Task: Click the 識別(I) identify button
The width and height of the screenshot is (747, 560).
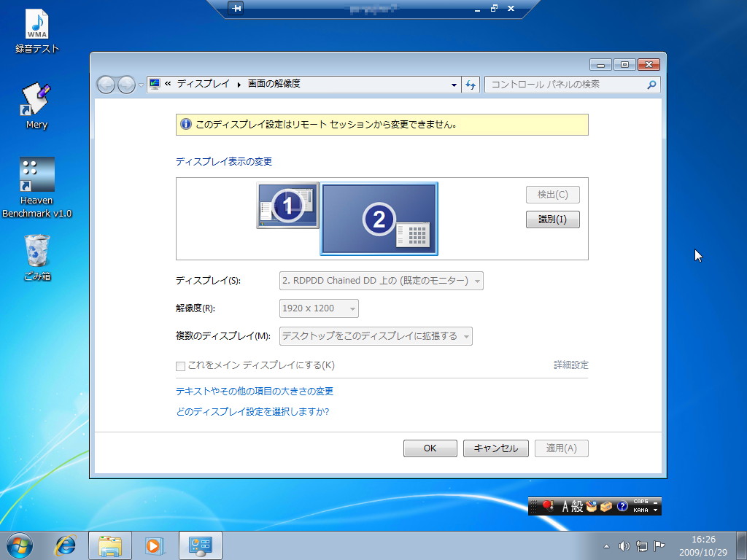Action: point(553,219)
